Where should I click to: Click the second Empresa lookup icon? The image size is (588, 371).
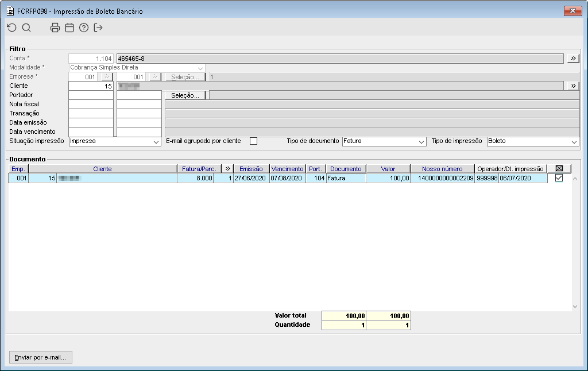(x=155, y=76)
